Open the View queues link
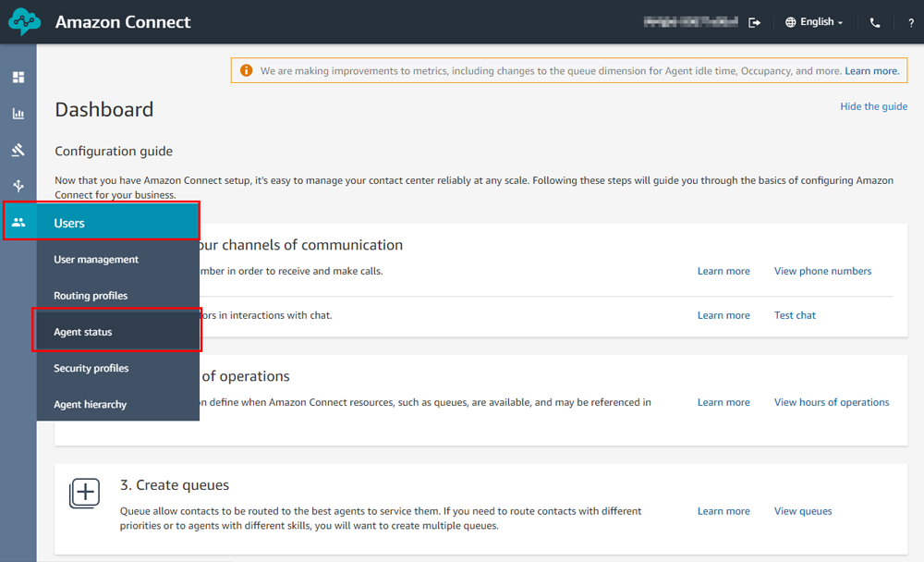 click(x=803, y=510)
